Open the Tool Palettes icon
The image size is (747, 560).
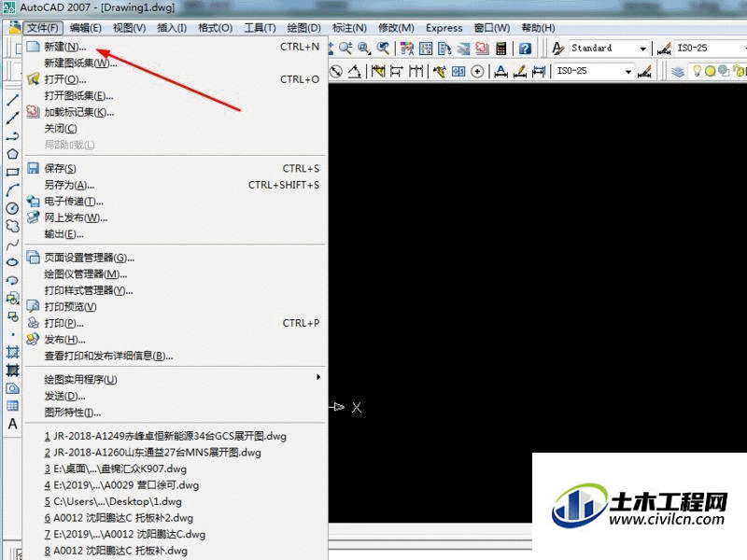tap(444, 49)
